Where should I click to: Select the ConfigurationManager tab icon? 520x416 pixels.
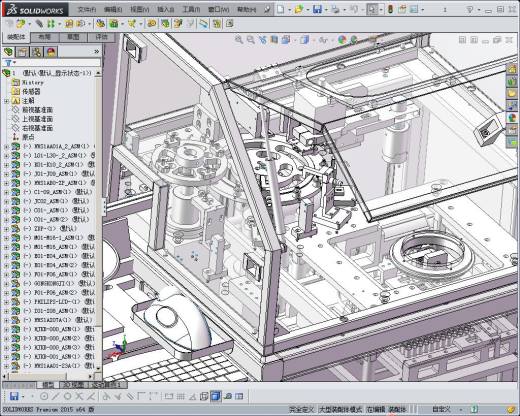click(x=37, y=52)
